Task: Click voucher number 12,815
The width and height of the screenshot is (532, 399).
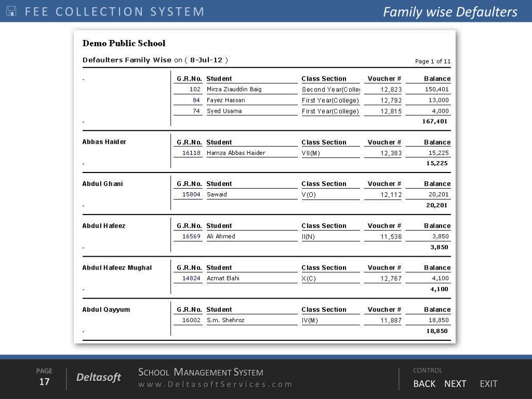Action: [x=391, y=111]
